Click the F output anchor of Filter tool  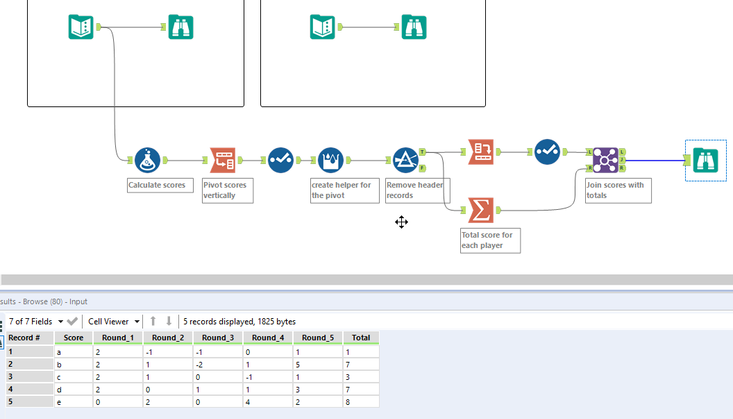pos(422,168)
